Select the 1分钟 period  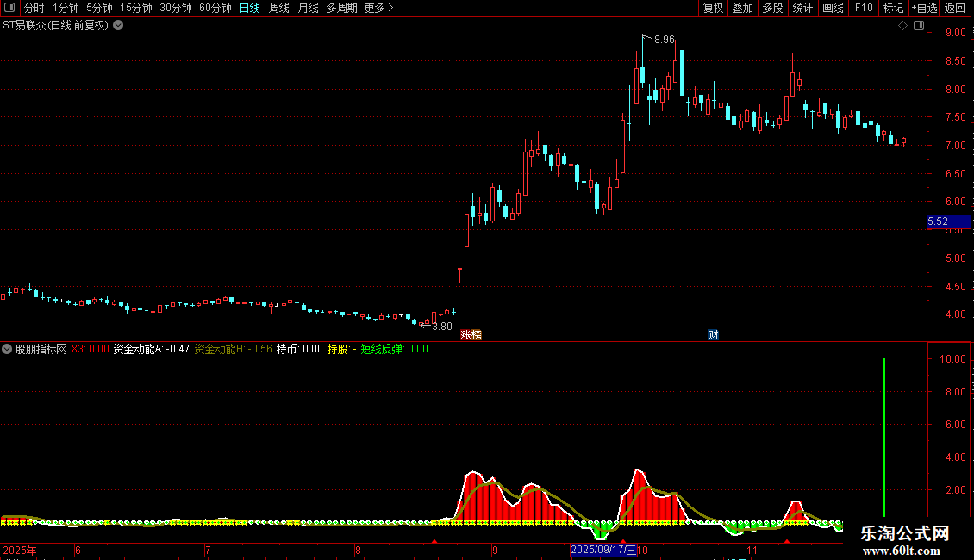(66, 8)
